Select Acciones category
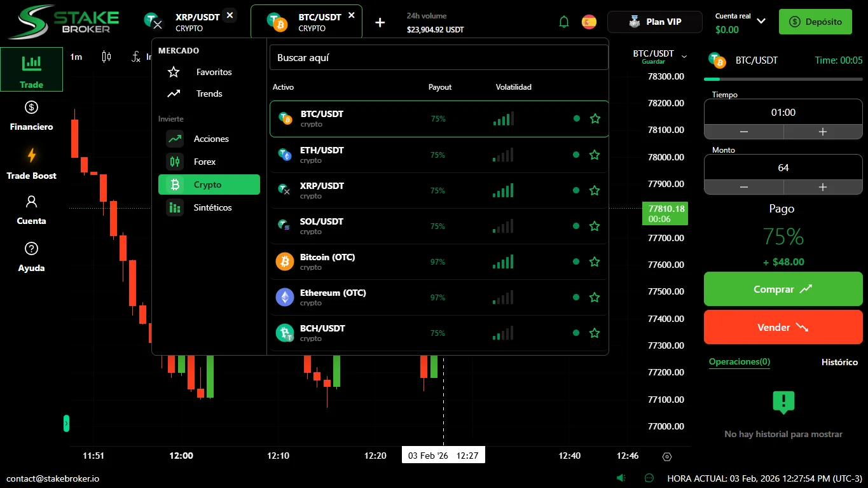This screenshot has width=868, height=488. [x=209, y=139]
